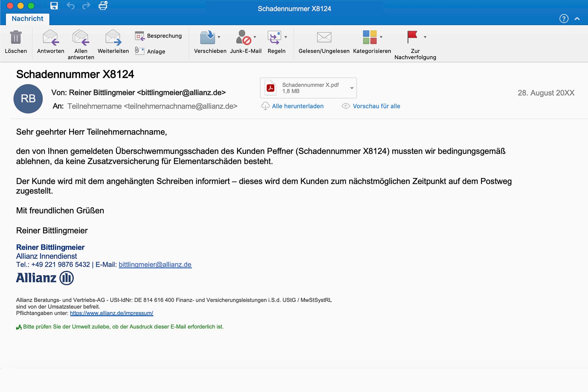Click the Löschen trash icon

pos(16,37)
